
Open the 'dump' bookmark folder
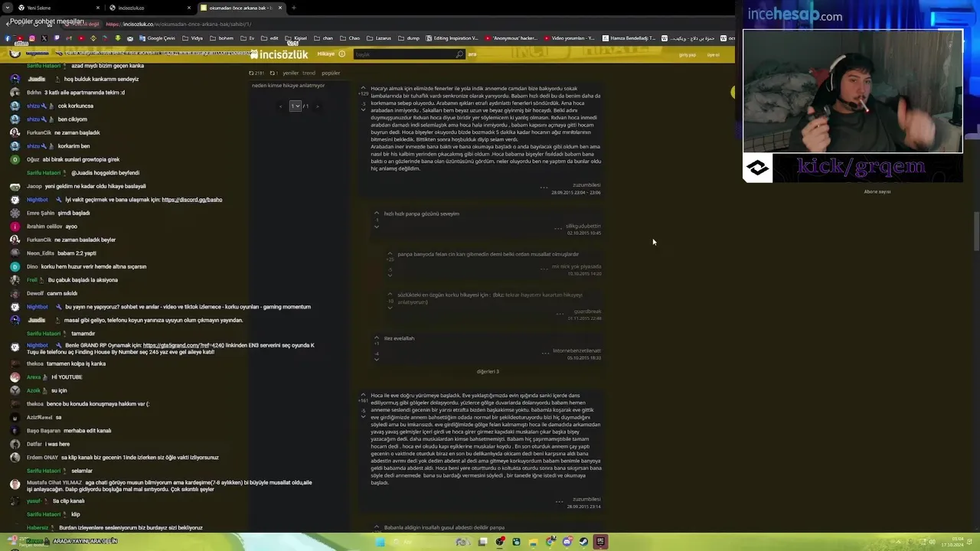click(x=409, y=38)
